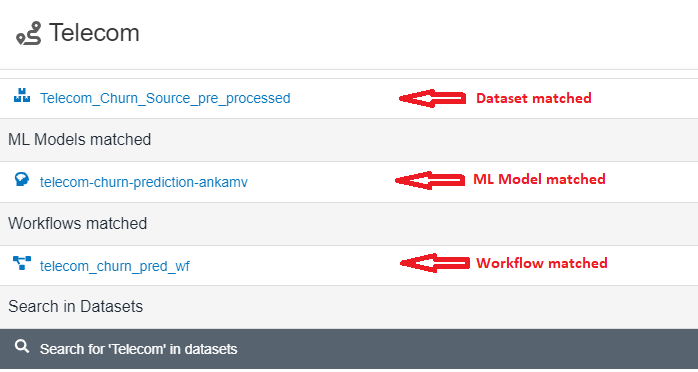Click the dataset icon next to Telecom_Churn_Source_pre_processed
This screenshot has height=372, width=698.
pos(22,96)
